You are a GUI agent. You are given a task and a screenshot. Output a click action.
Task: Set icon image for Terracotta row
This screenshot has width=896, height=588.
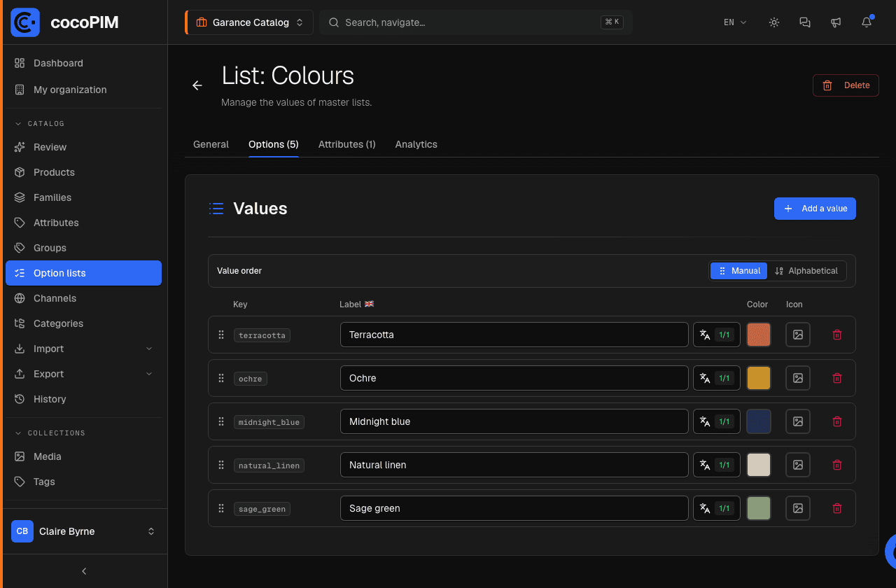pos(798,335)
